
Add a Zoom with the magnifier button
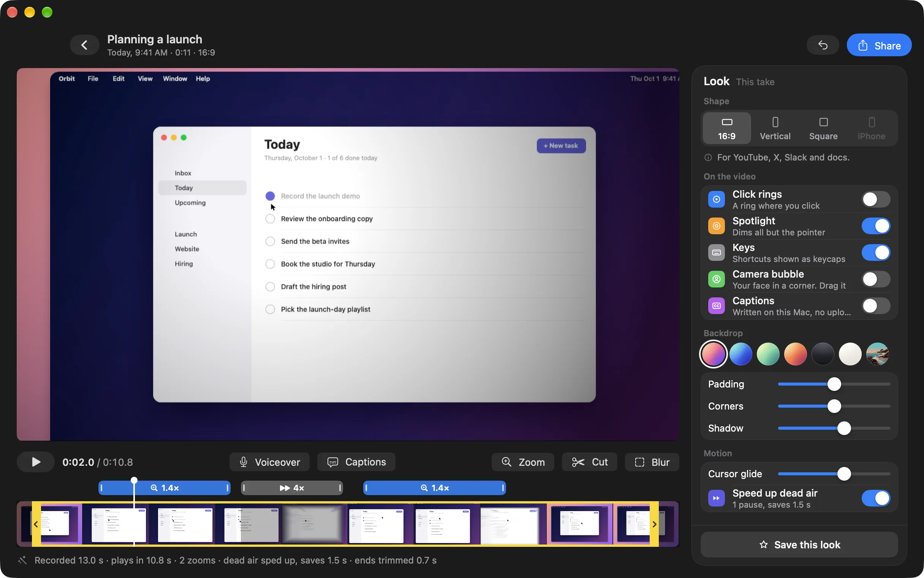point(523,462)
